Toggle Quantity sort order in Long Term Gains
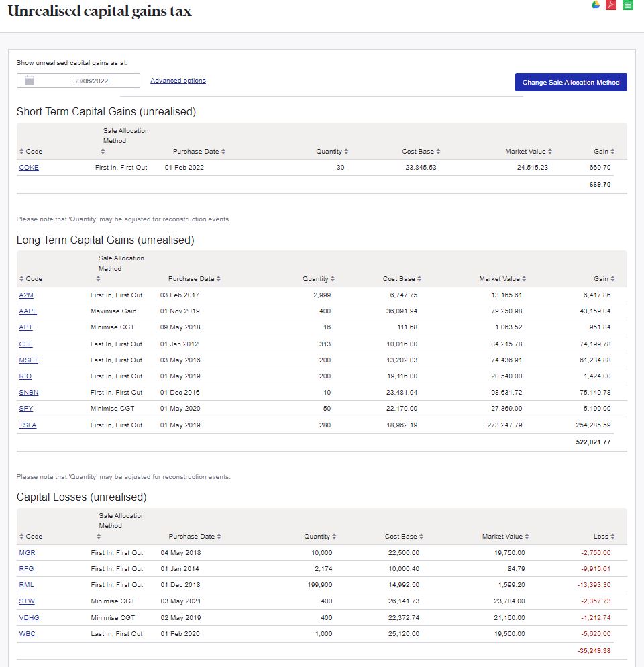644x667 pixels. [318, 279]
